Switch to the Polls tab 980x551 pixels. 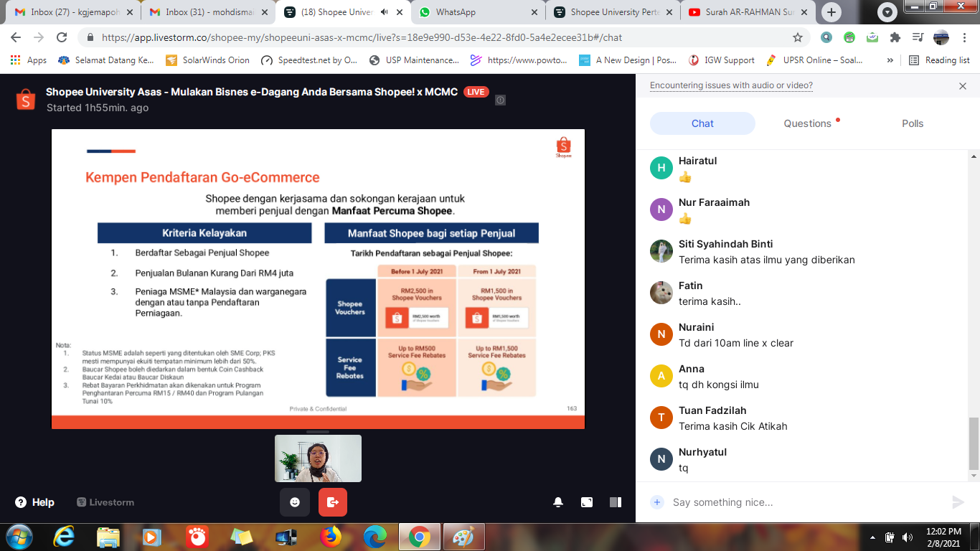913,123
